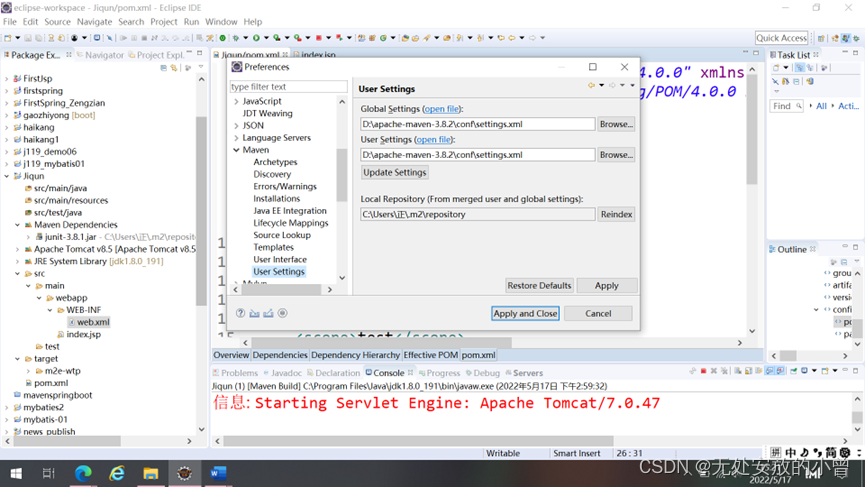The image size is (865, 487).
Task: Click the User Settings path field
Action: point(478,155)
